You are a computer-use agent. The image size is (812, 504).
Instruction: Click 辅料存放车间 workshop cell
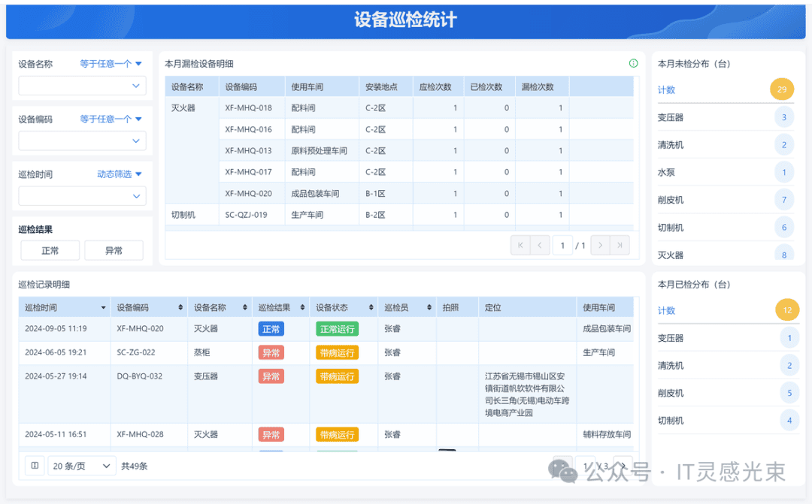[607, 434]
